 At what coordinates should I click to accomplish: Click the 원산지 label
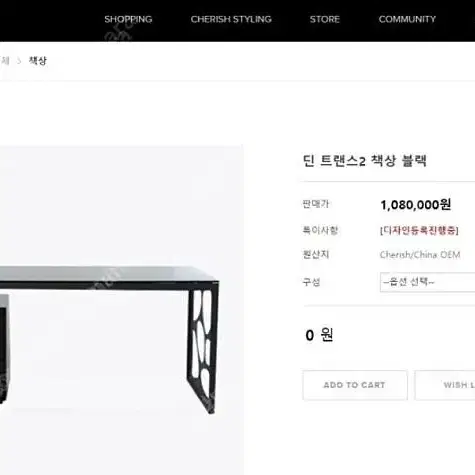click(x=315, y=255)
